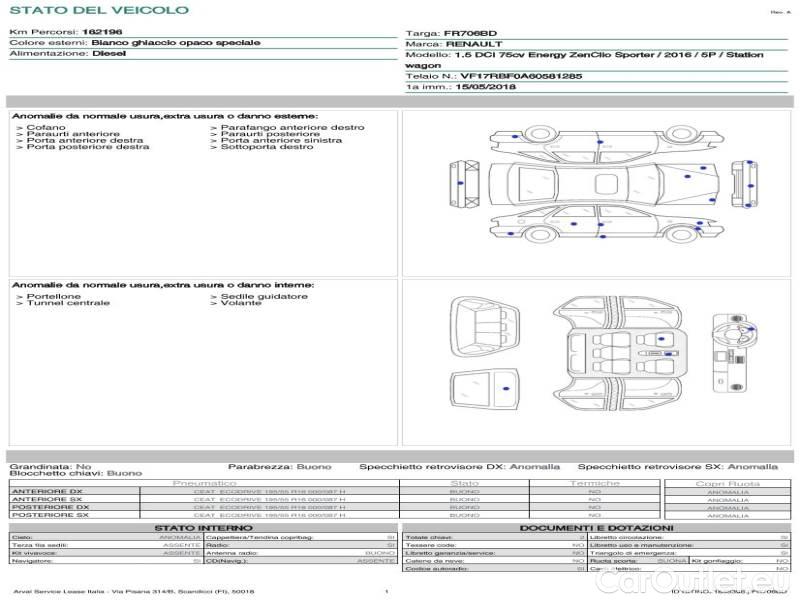Click the "Triangolo di emergenza" row label
800x600 pixels.
tap(633, 553)
